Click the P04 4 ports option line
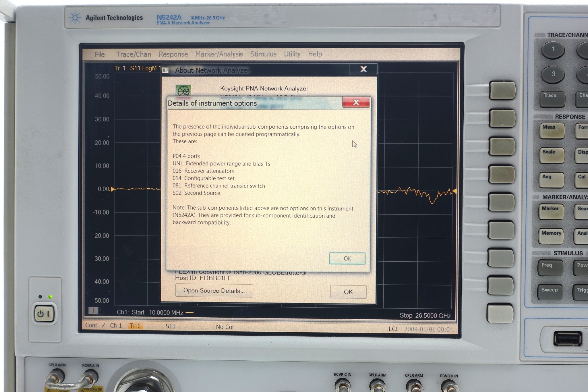This screenshot has height=392, width=588. click(186, 156)
